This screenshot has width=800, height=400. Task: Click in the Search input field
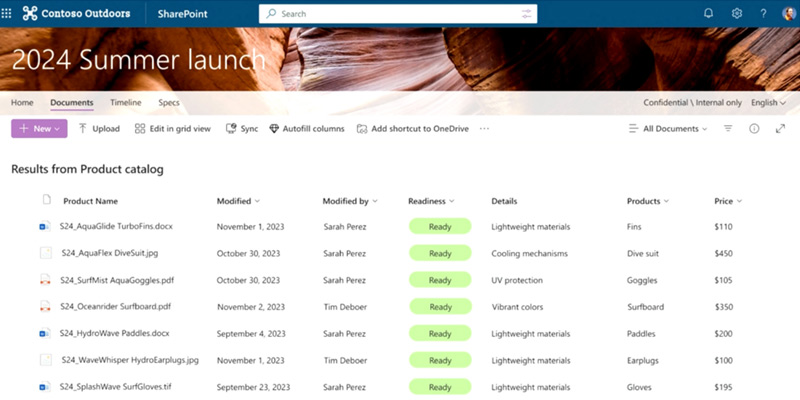pos(398,14)
